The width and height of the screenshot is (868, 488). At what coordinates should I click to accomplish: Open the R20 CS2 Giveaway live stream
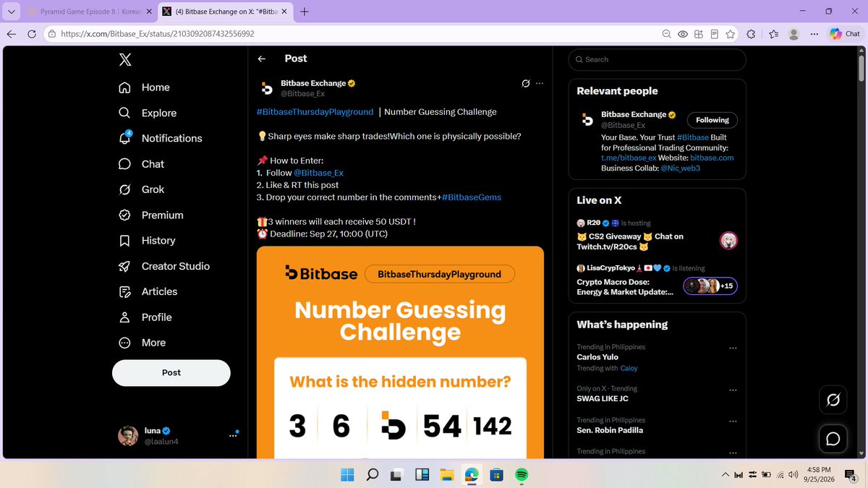(x=656, y=236)
